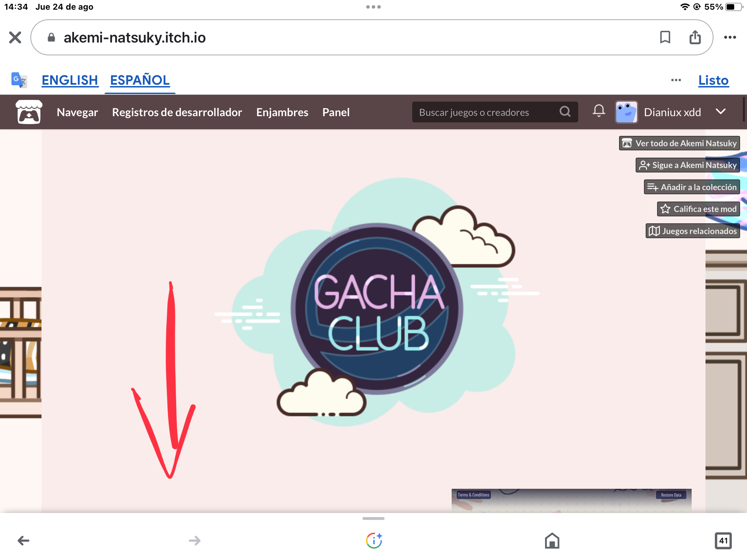Open Dianiux xdd profile avatar
The width and height of the screenshot is (747, 560).
click(626, 112)
